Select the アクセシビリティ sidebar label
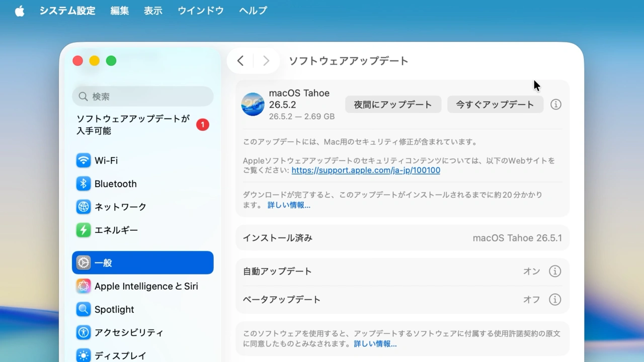The width and height of the screenshot is (644, 362). click(129, 332)
